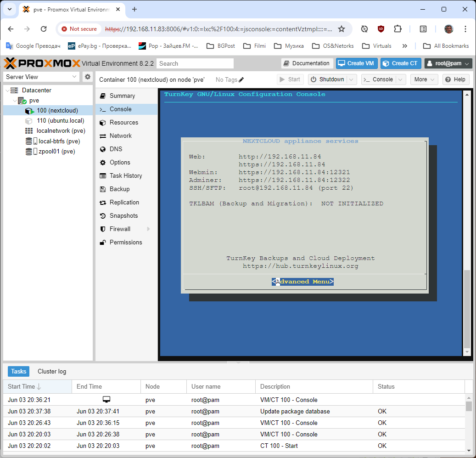Select the Update package database task row
The image size is (476, 458).
coord(234,412)
